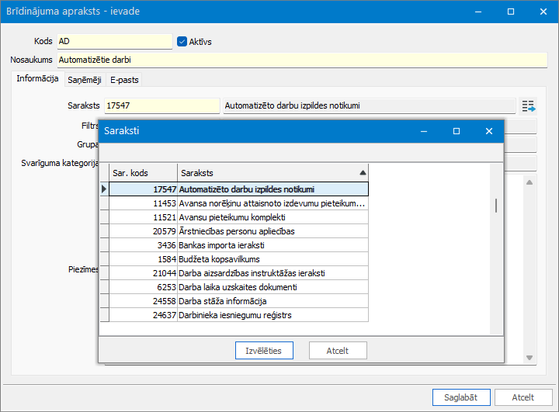The image size is (559, 412).
Task: Open the list lookup icon beside Saraksts
Action: pyautogui.click(x=528, y=106)
